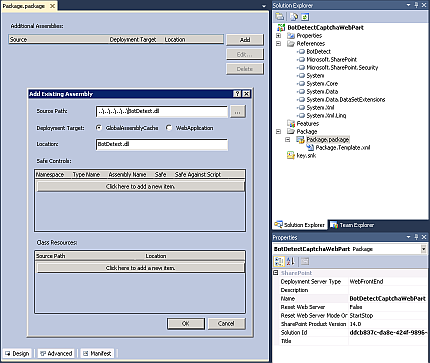The image size is (430, 363).
Task: Click the Add button for additional assemblies
Action: pyautogui.click(x=245, y=40)
